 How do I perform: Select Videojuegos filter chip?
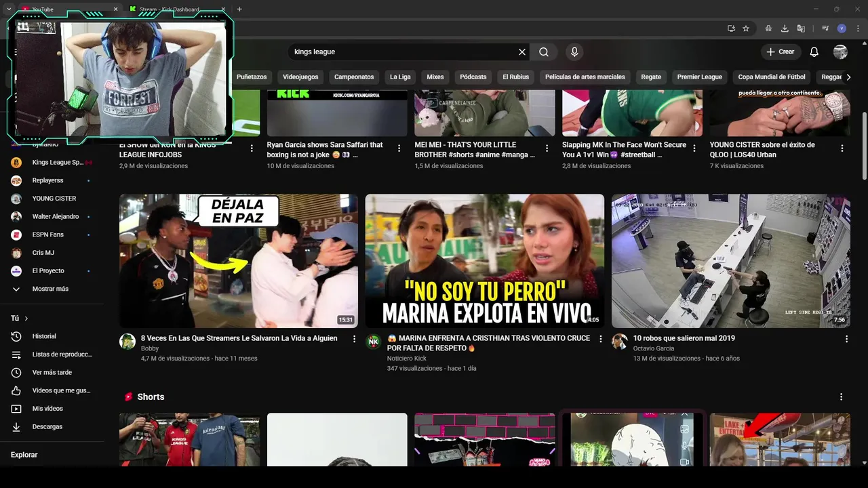tap(300, 77)
